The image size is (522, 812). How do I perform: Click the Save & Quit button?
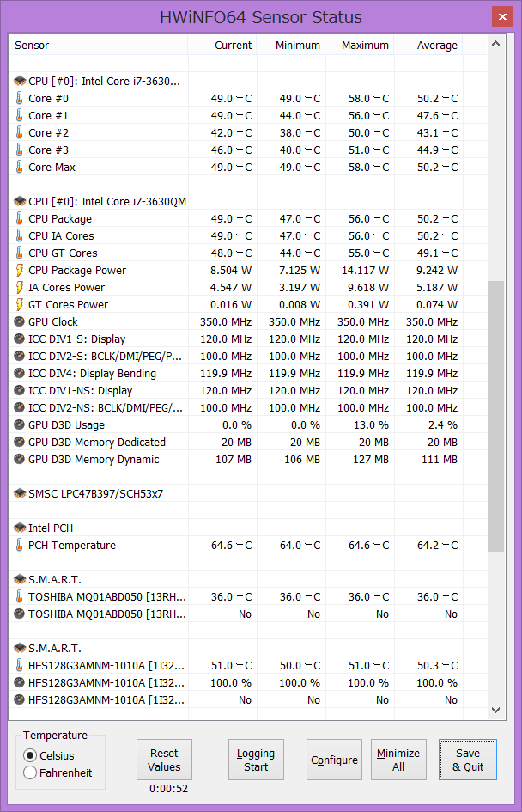(x=468, y=760)
